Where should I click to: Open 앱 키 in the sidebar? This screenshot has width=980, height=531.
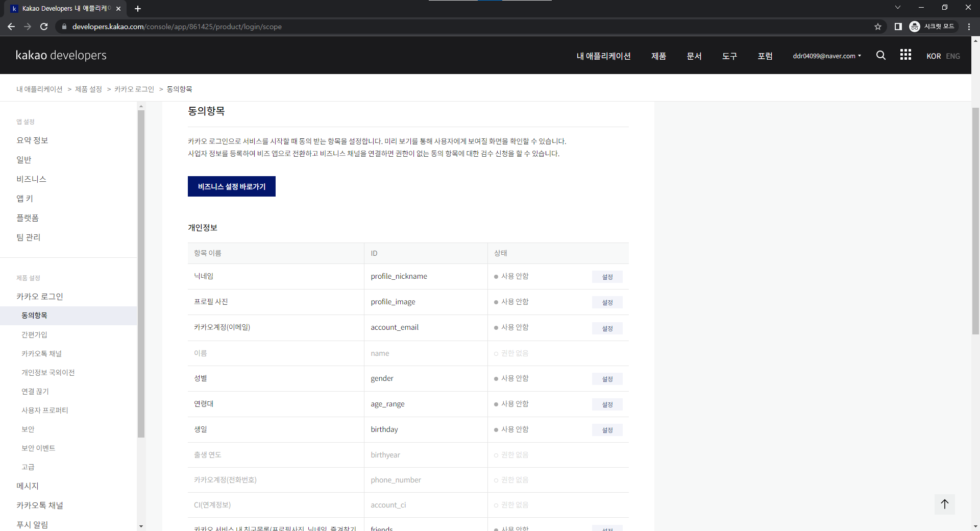[24, 199]
